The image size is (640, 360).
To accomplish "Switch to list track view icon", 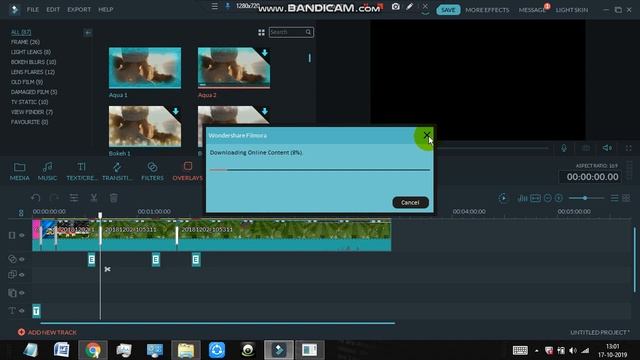I will [614, 198].
